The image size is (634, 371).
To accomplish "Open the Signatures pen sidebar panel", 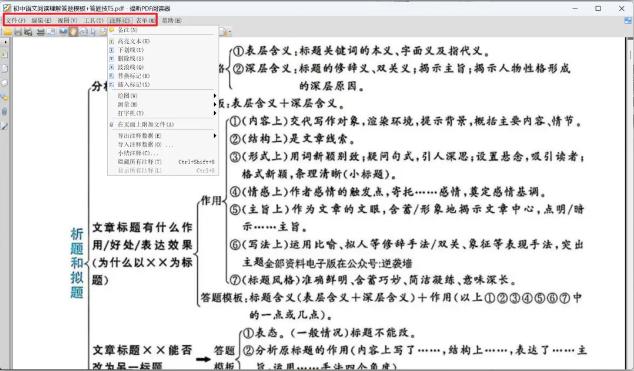I will 4,126.
